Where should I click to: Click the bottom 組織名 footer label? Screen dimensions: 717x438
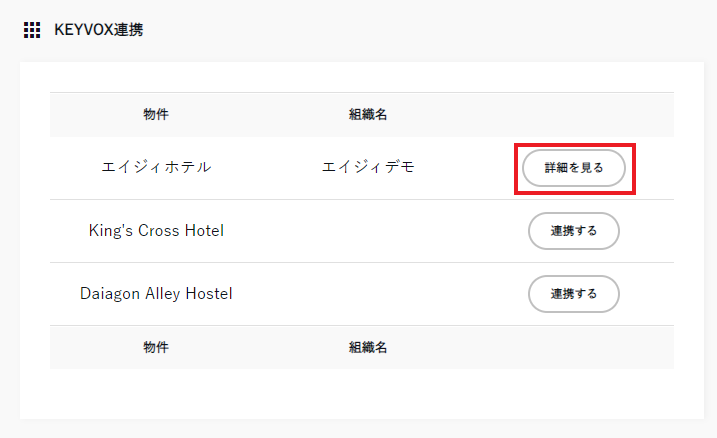point(368,347)
